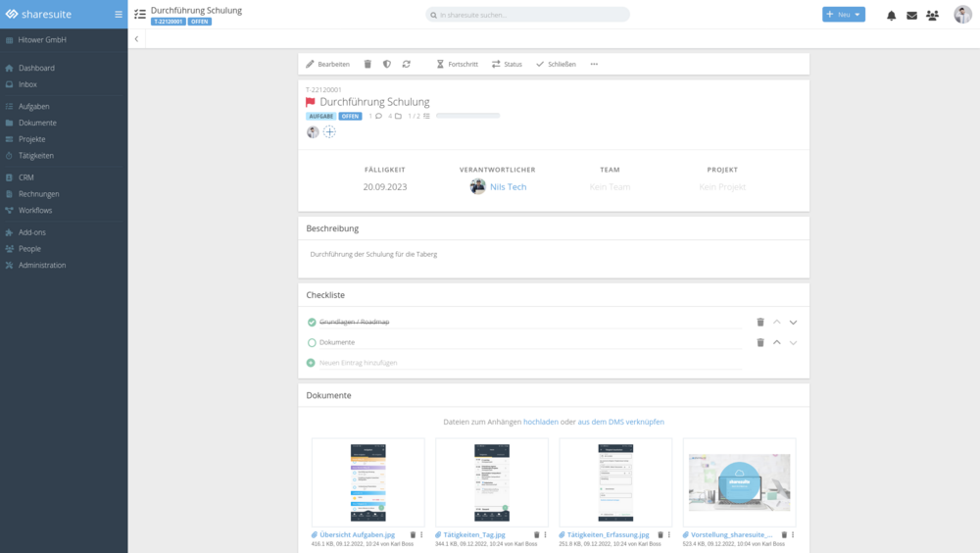
Task: Click the shield icon in the task toolbar
Action: pyautogui.click(x=387, y=64)
